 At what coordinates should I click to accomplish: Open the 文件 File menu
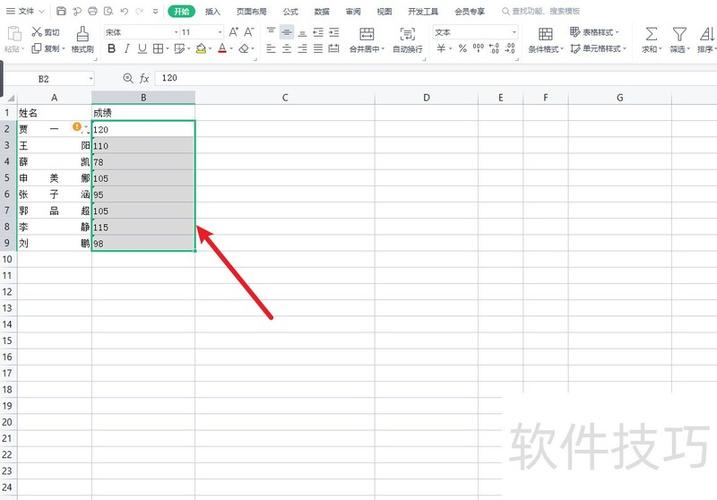coord(25,11)
